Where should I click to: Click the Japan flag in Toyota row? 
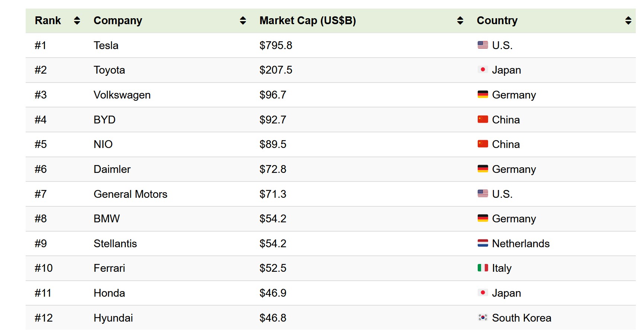coord(483,70)
